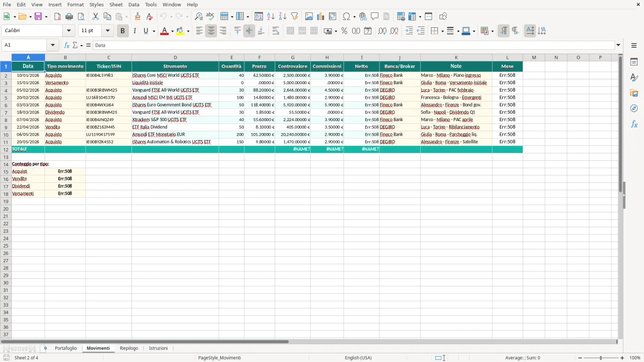Toggle Print Preview icon
Screen dimensions: 644x362
(x=81, y=17)
